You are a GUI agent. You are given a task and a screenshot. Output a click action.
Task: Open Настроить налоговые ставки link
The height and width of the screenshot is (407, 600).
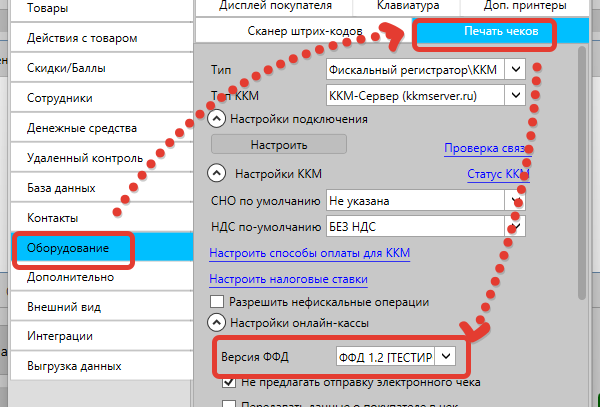288,278
